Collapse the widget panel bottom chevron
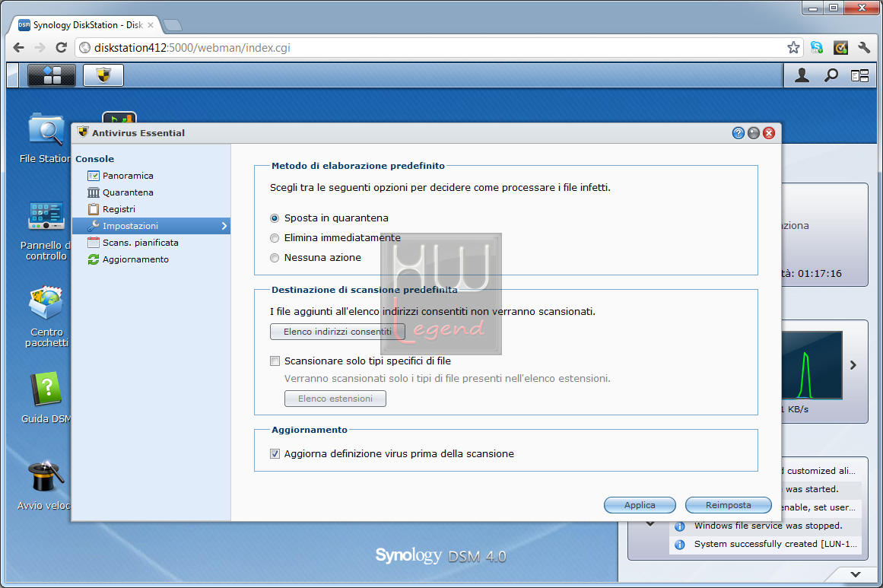Viewport: 883px width, 588px height. pos(856,574)
